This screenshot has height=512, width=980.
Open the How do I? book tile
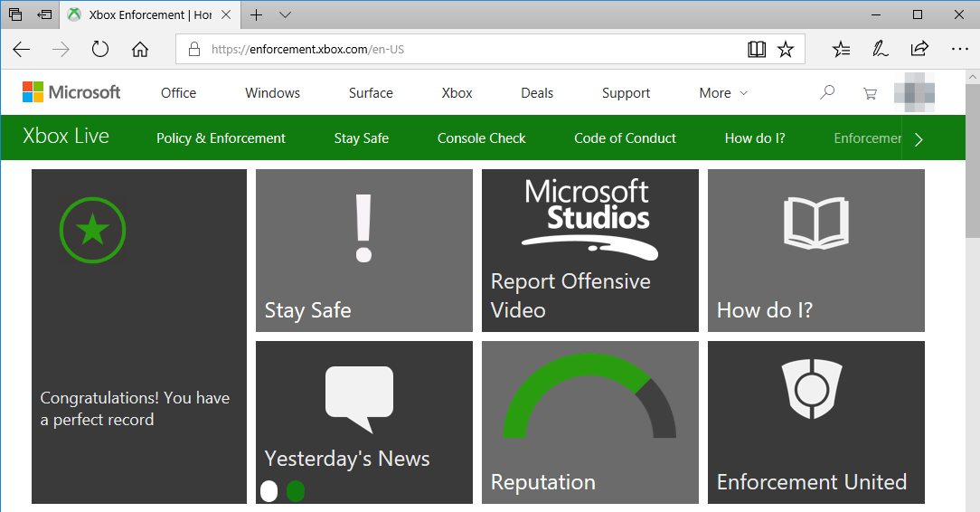tap(816, 251)
